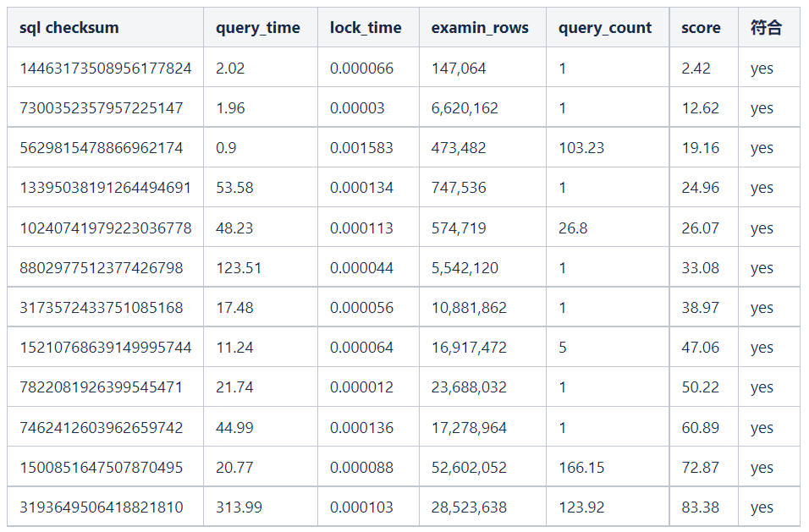Click examin_rows value 147,064
This screenshot has height=532, width=809.
pos(459,68)
